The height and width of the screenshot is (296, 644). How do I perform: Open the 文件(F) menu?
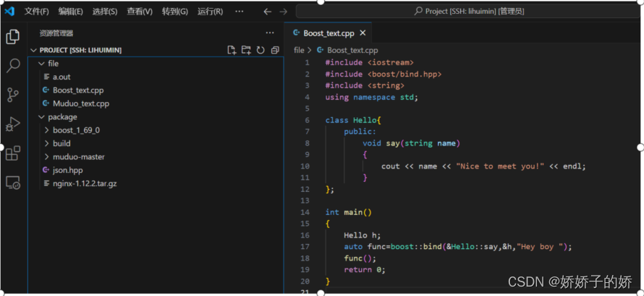[37, 12]
